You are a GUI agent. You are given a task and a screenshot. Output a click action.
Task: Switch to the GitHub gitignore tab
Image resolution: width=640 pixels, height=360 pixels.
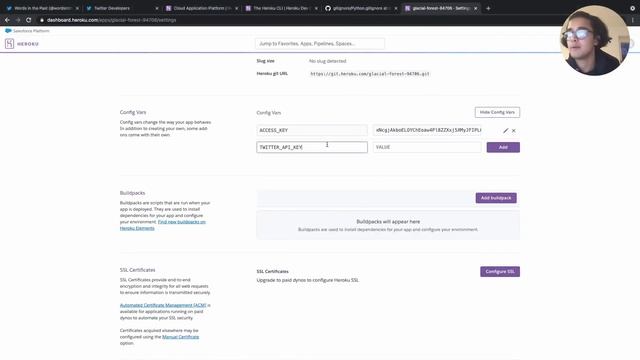coord(361,8)
